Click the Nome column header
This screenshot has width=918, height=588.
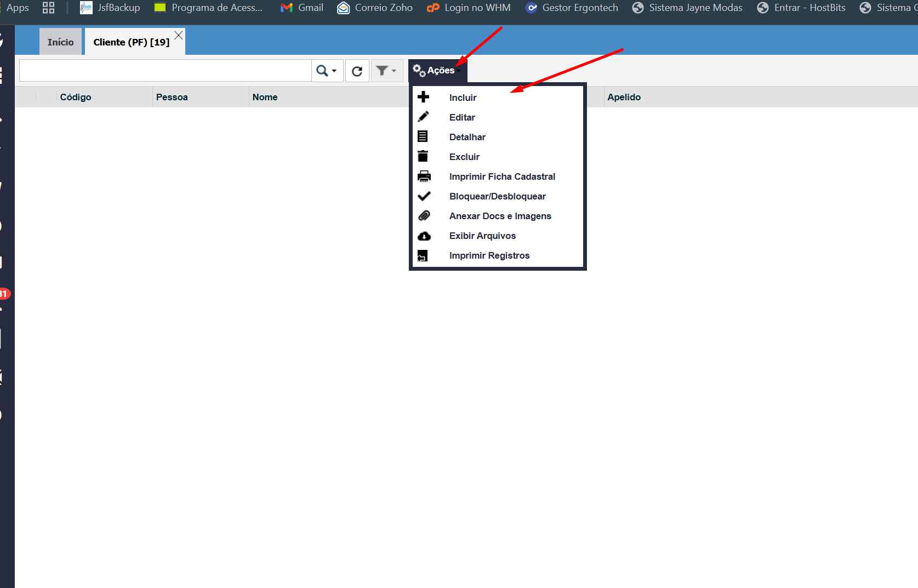tap(265, 97)
